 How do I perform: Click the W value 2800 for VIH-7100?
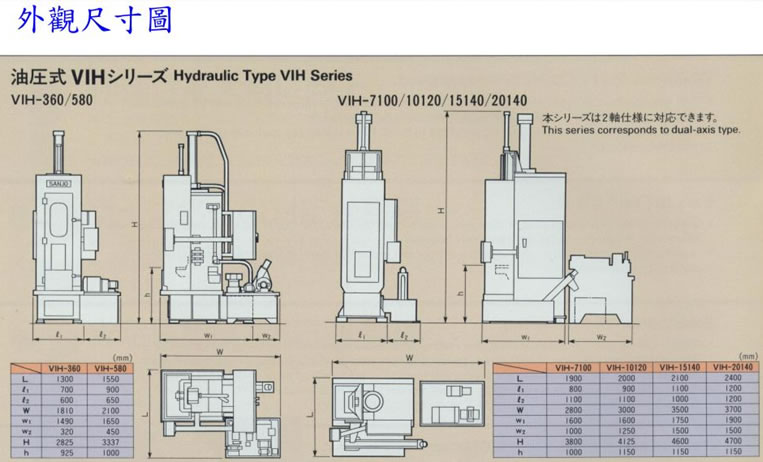coord(573,410)
